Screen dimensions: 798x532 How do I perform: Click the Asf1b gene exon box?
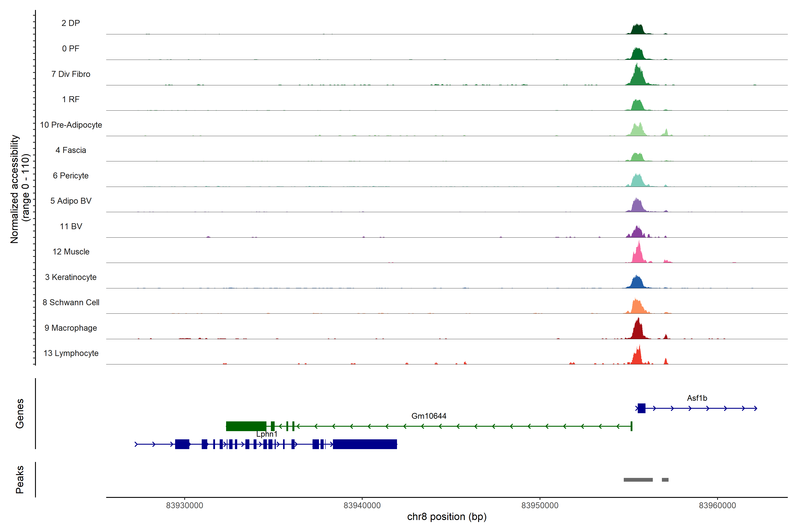(641, 408)
